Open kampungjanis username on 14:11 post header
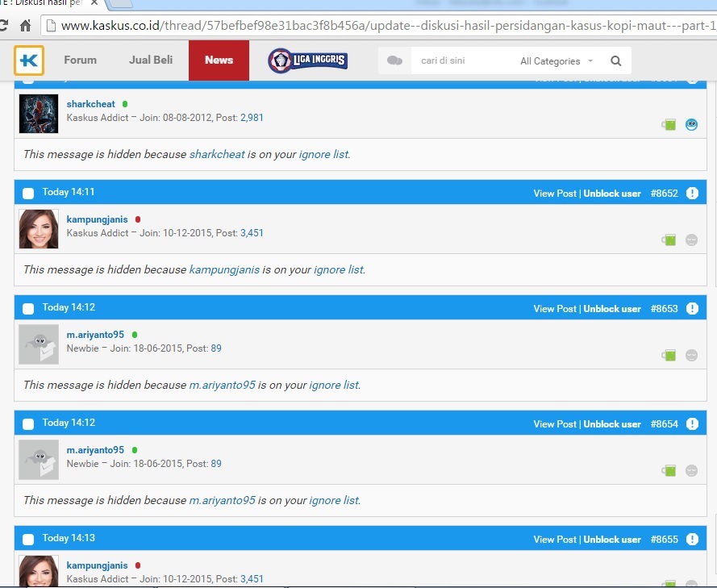717x588 pixels. point(97,219)
